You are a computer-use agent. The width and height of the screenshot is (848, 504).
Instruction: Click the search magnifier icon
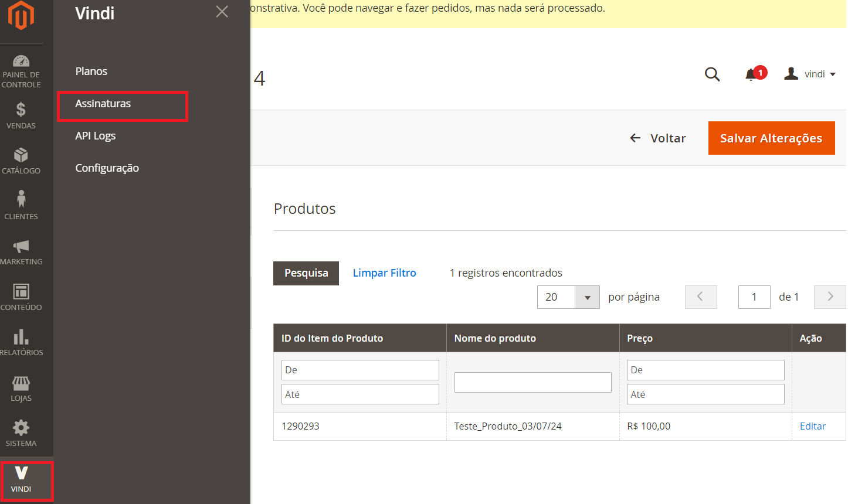pyautogui.click(x=712, y=74)
